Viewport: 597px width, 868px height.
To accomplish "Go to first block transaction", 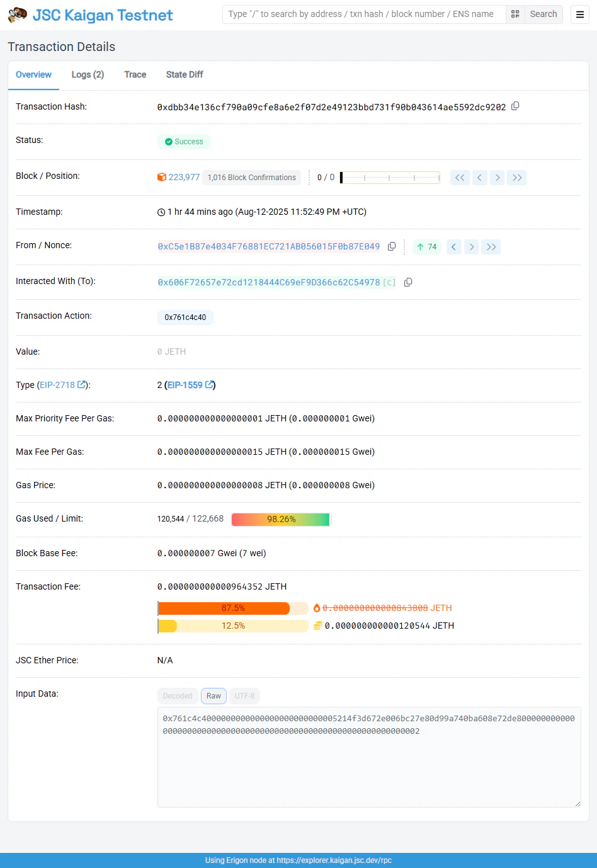I will [x=460, y=178].
